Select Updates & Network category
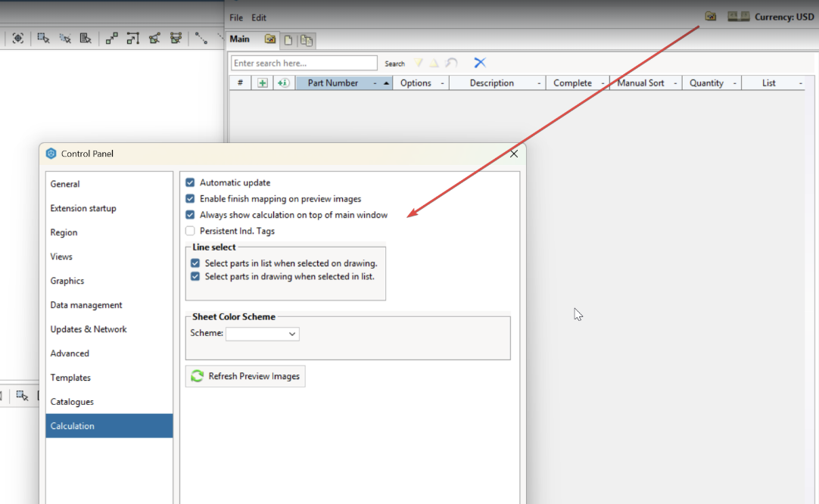Viewport: 819px width, 504px height. [109, 329]
